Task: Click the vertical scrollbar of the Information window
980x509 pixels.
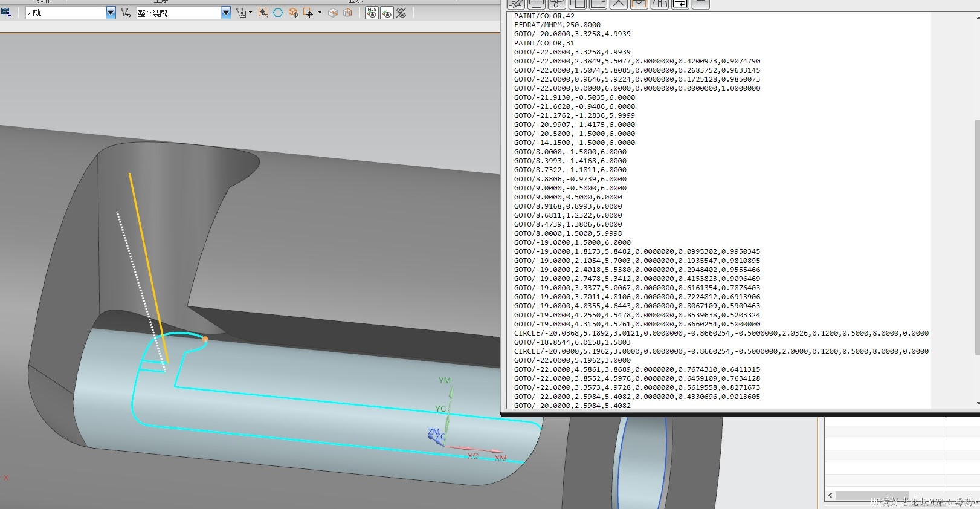Action: (977, 237)
